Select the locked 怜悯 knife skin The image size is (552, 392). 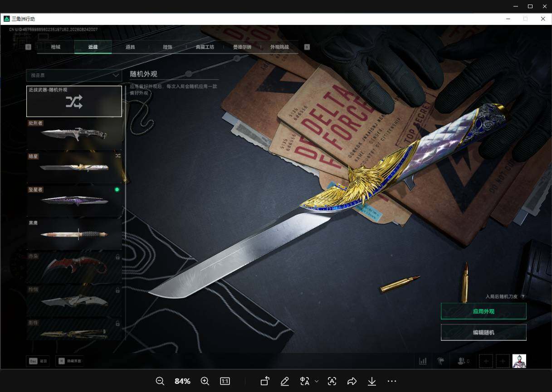click(x=74, y=300)
